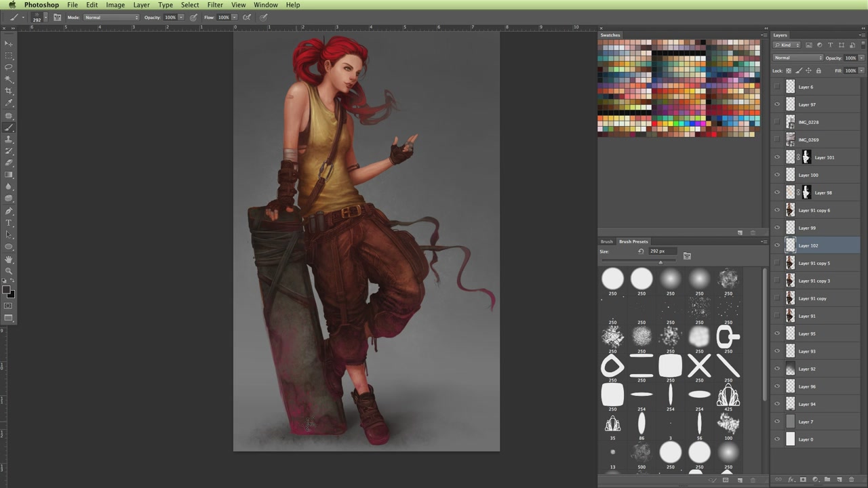Switch to the Brush tab
Viewport: 868px width, 488px height.
(606, 241)
